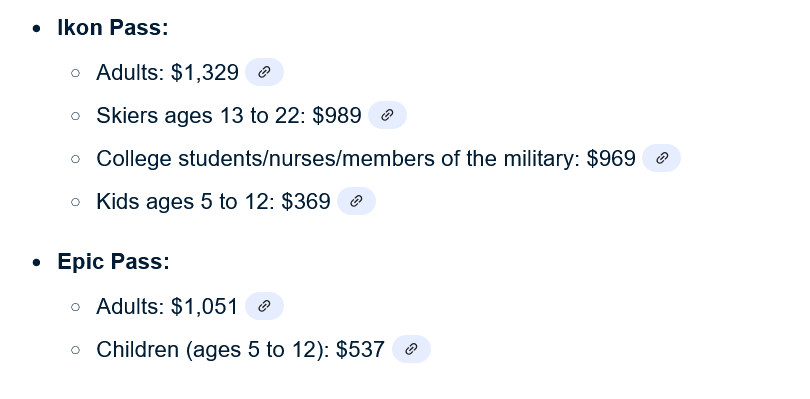
Task: Click hollow bullet before Kids ages 5 to 12
Action: pyautogui.click(x=75, y=202)
